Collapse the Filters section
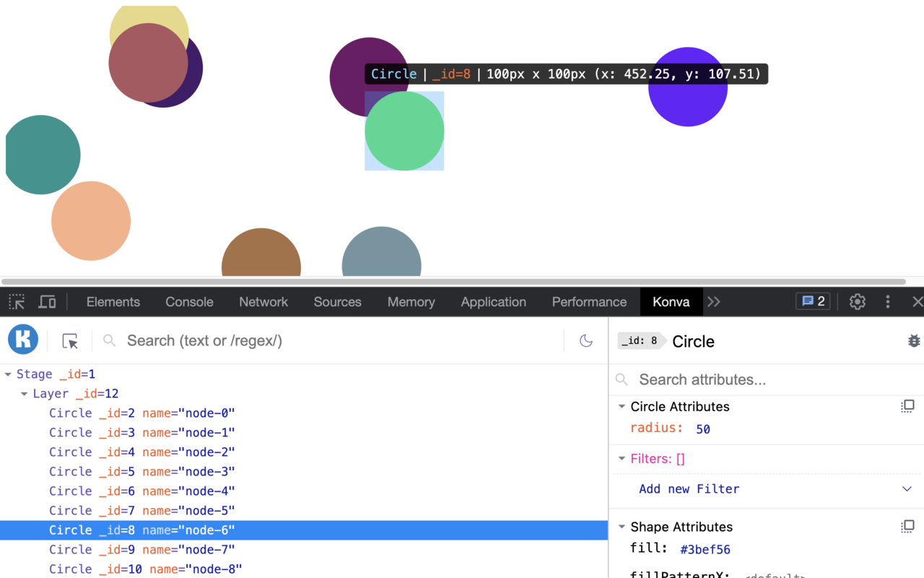Viewport: 924px width, 578px height. [x=622, y=458]
